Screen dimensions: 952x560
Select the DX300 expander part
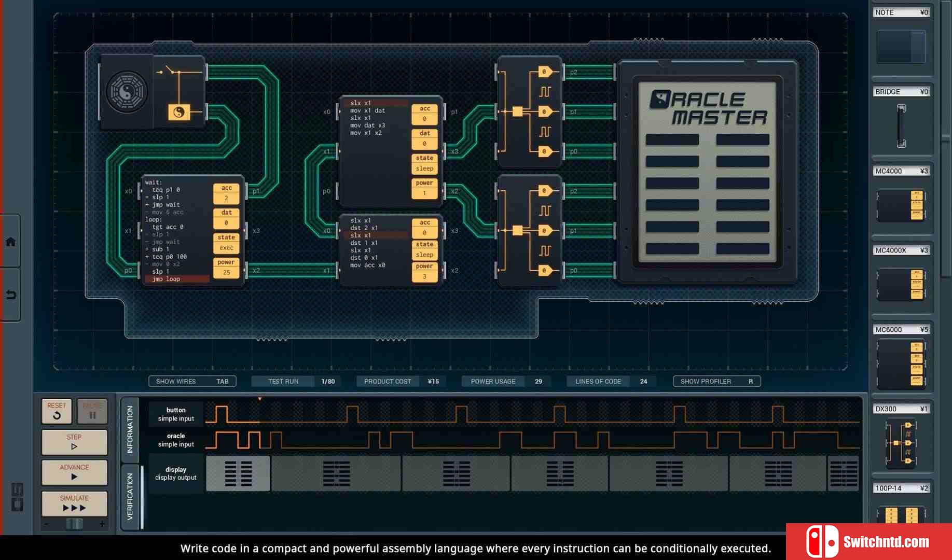pos(901,443)
